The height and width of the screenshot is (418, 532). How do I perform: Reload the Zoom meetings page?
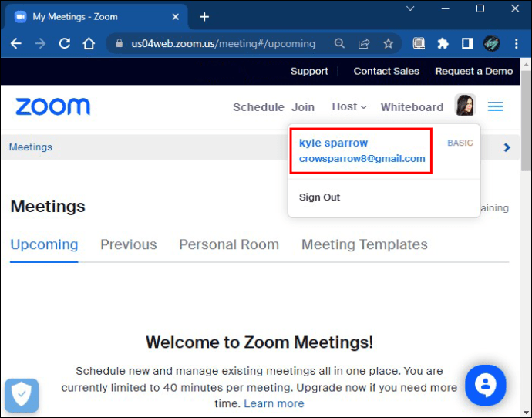coord(65,43)
